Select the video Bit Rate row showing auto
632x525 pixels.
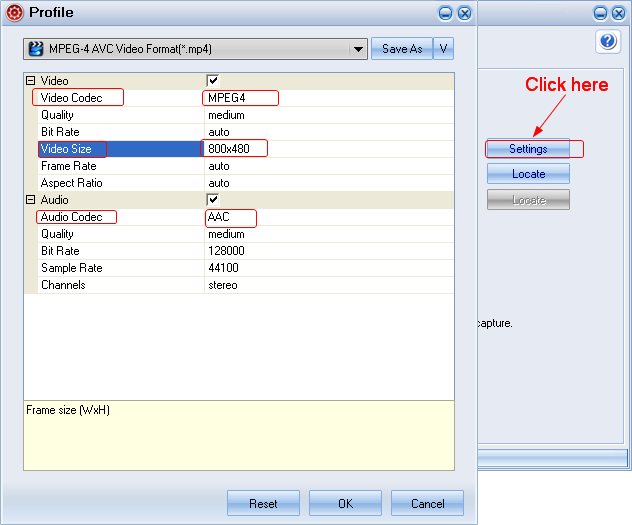pos(246,132)
